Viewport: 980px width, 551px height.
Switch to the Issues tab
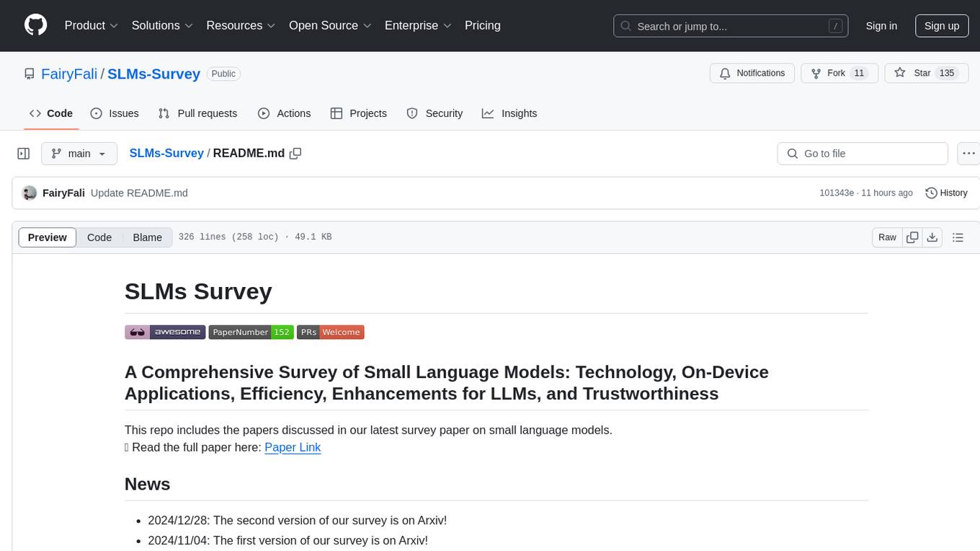pyautogui.click(x=115, y=113)
